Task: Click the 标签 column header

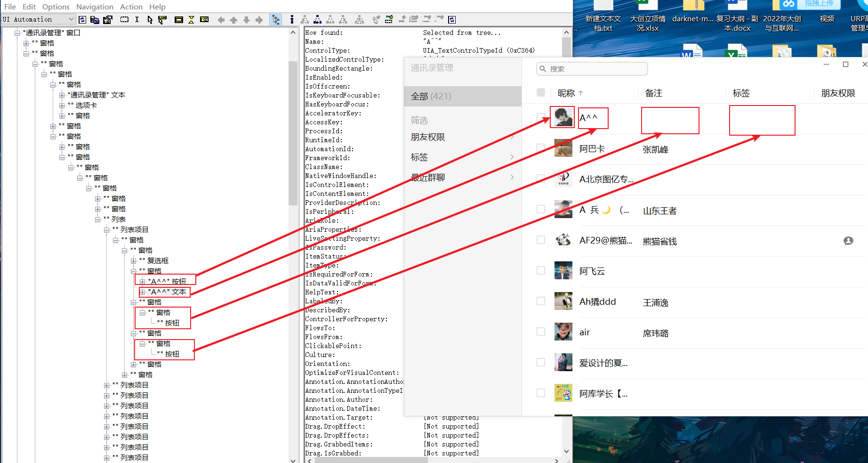Action: pyautogui.click(x=741, y=93)
